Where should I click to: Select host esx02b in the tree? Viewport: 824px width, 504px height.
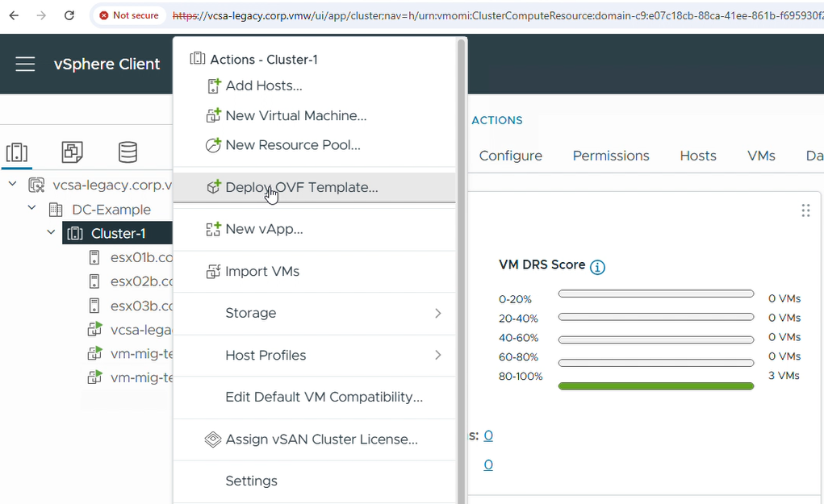[x=141, y=281]
